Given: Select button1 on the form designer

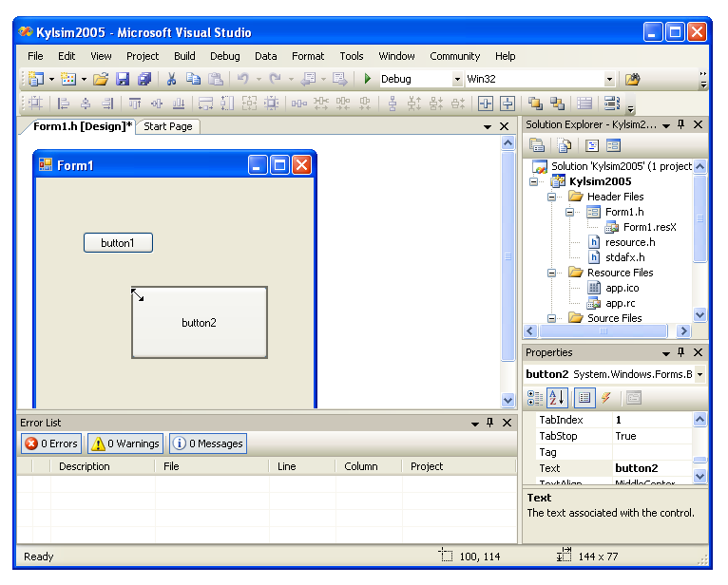Looking at the screenshot, I should [x=119, y=242].
